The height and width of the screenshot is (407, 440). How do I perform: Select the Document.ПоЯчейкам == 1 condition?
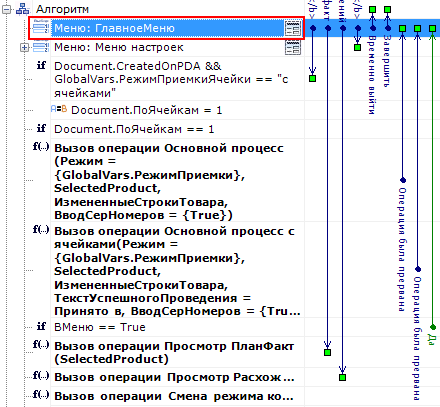[134, 129]
